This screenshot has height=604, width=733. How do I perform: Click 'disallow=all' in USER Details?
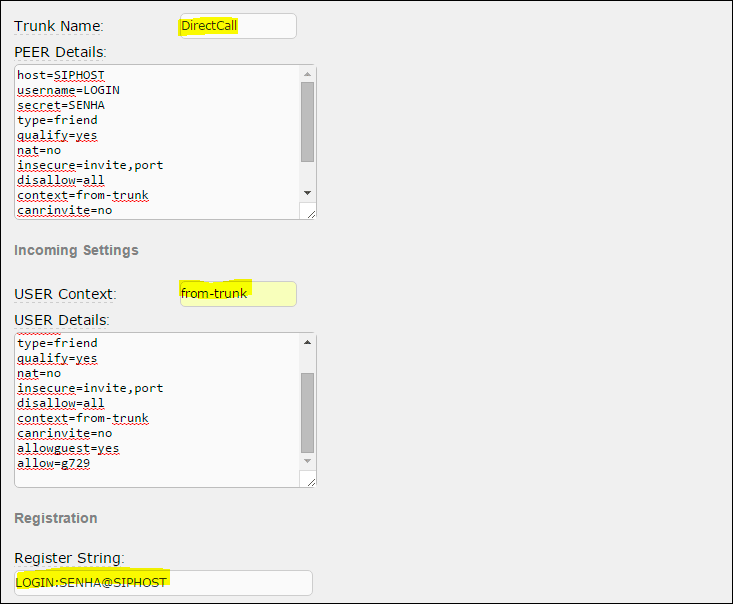coord(61,403)
